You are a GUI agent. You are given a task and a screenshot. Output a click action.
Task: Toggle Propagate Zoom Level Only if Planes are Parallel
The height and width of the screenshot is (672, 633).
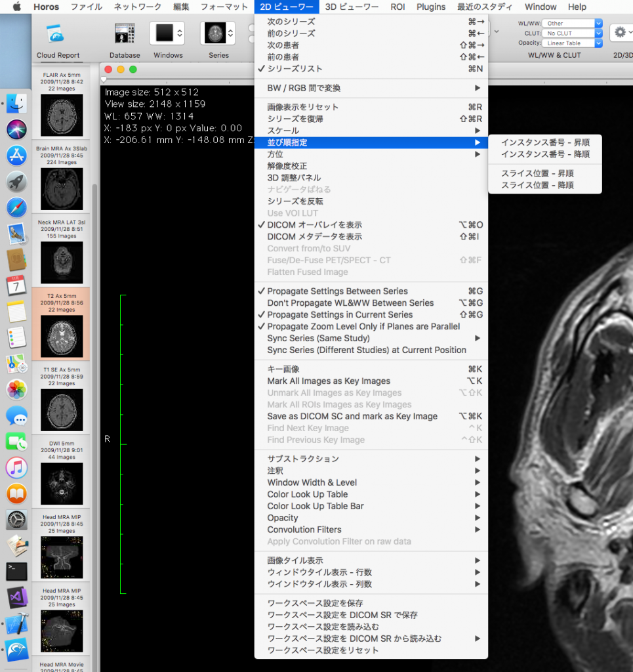[371, 326]
